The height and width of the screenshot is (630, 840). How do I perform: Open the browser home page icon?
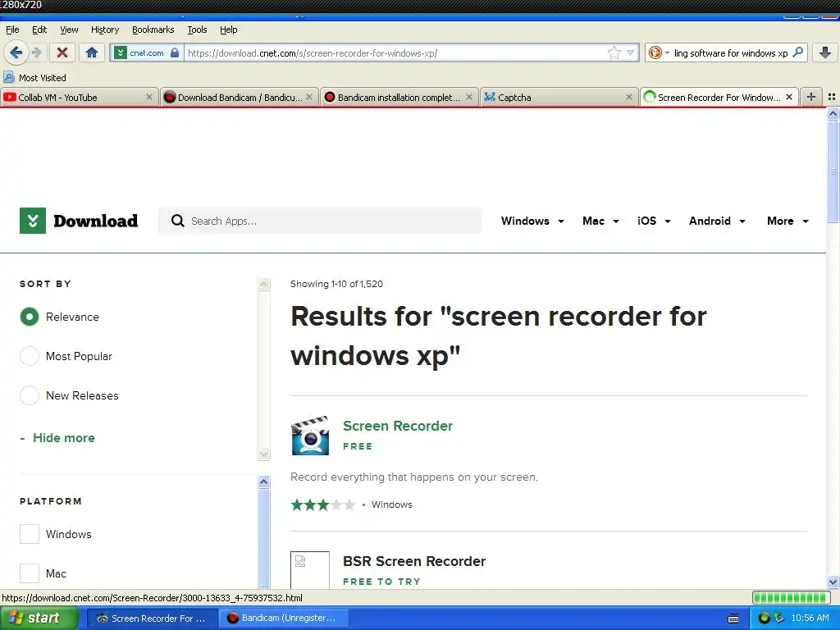pyautogui.click(x=92, y=52)
